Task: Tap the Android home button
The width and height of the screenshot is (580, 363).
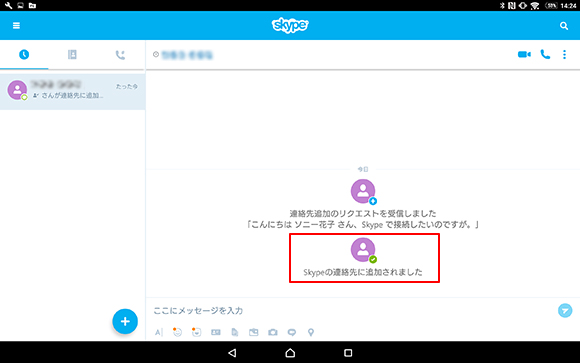Action: [x=290, y=353]
